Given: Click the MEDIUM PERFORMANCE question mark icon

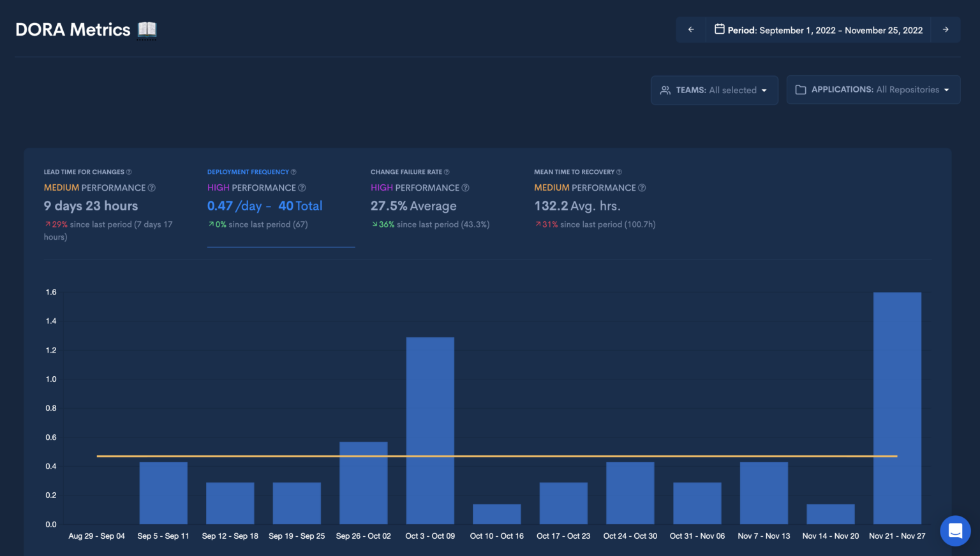Looking at the screenshot, I should point(151,187).
